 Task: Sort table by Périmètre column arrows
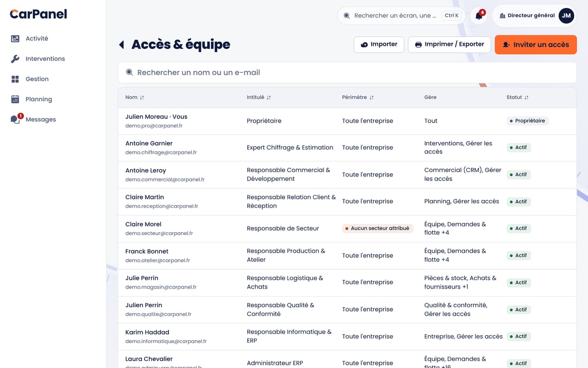371,98
